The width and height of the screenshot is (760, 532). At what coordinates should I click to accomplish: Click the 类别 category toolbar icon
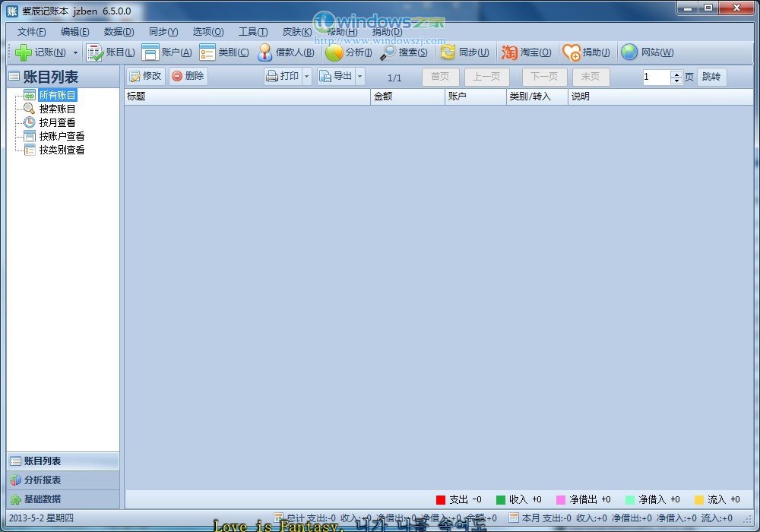207,52
